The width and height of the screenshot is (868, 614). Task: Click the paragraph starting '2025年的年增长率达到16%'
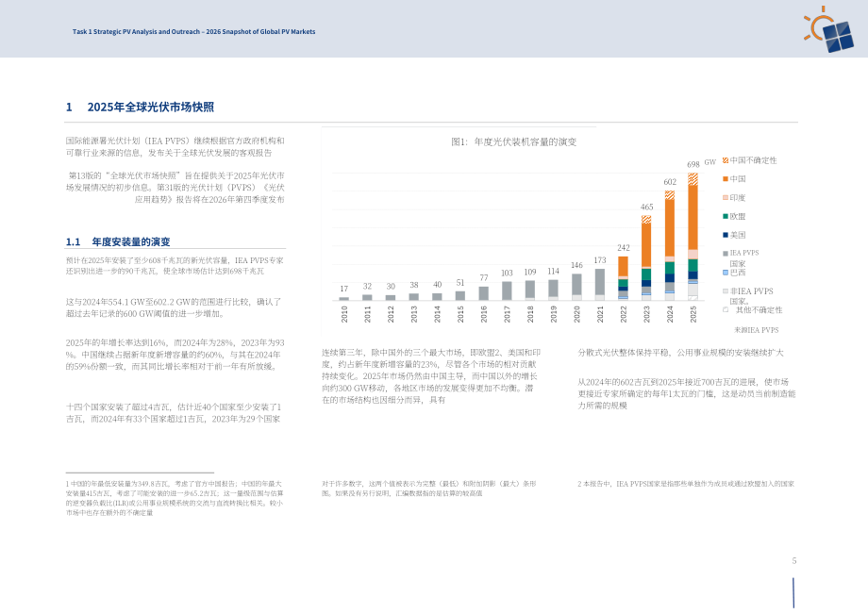point(175,356)
